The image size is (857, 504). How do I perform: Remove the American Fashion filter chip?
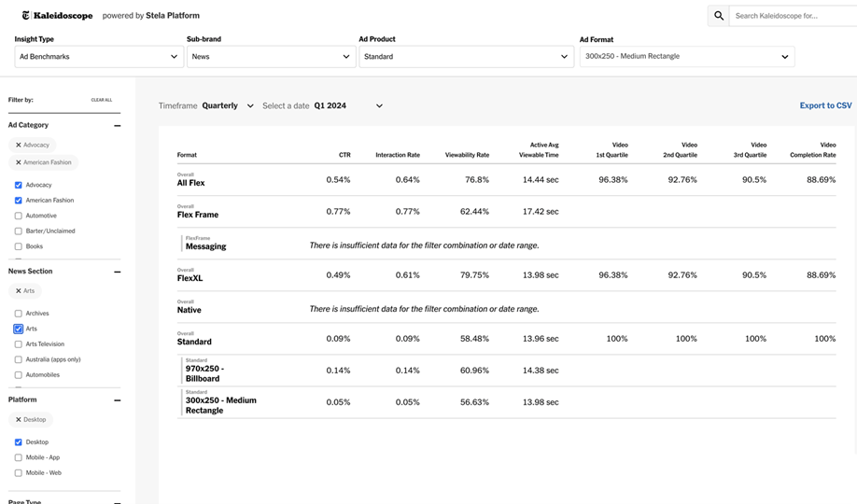[19, 162]
